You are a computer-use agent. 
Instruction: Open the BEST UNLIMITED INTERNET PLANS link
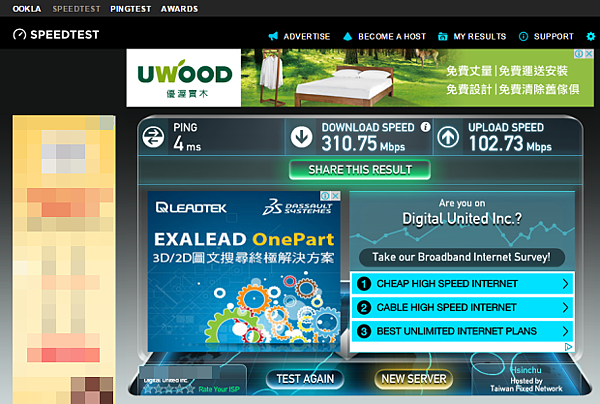tap(457, 331)
